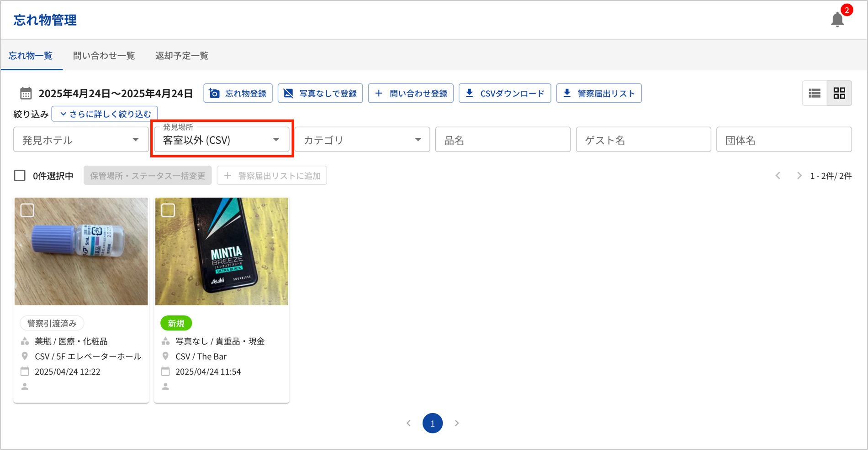Go to previous page arrow at bottom
868x450 pixels.
pyautogui.click(x=408, y=424)
